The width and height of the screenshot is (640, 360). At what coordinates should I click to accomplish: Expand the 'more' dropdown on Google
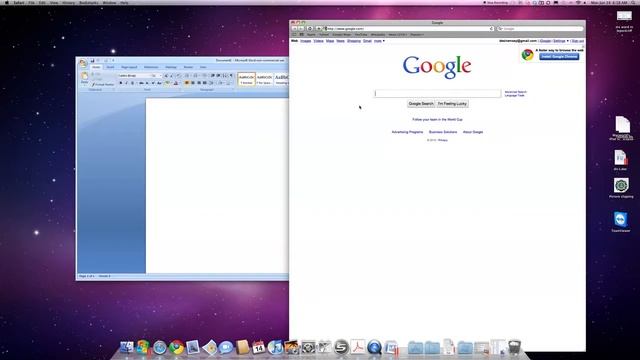[x=379, y=41]
